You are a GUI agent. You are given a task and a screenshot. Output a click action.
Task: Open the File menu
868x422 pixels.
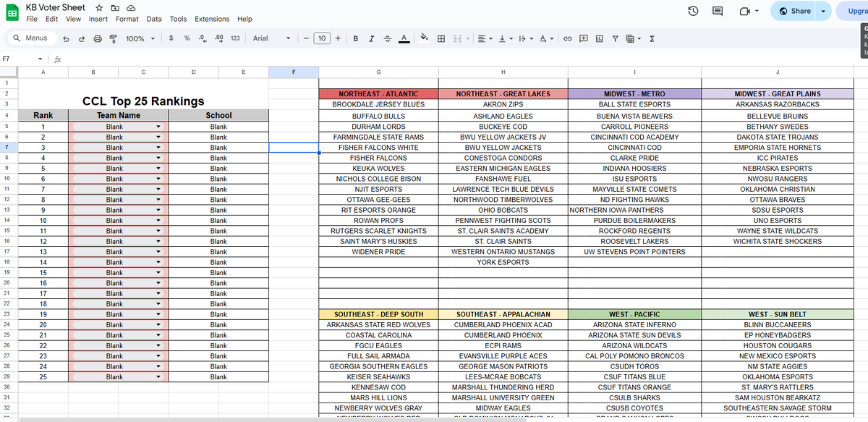[x=32, y=19]
